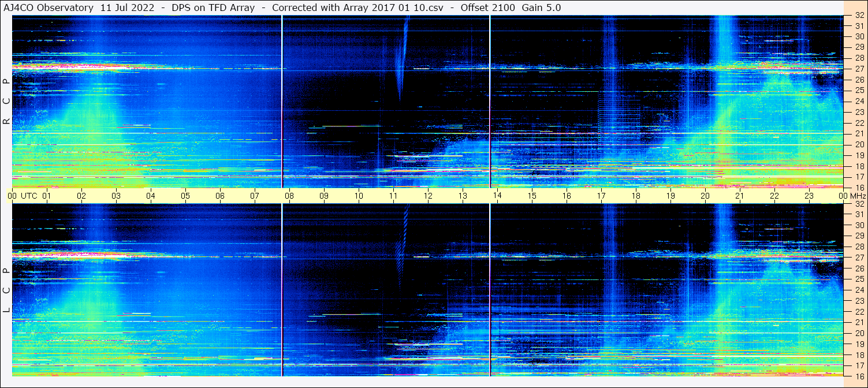Select the 23 hour label on the time axis
The width and height of the screenshot is (868, 388).
[809, 196]
